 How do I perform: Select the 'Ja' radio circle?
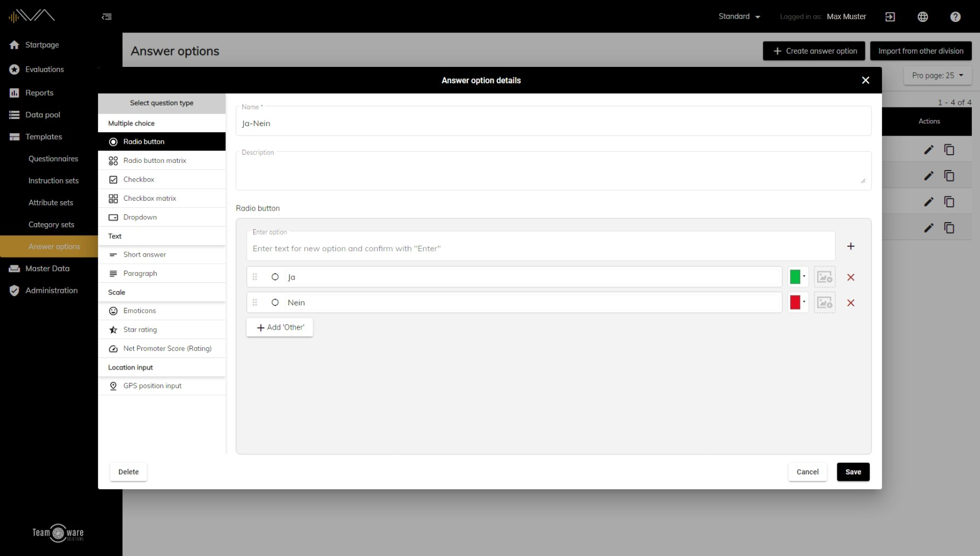(x=275, y=277)
